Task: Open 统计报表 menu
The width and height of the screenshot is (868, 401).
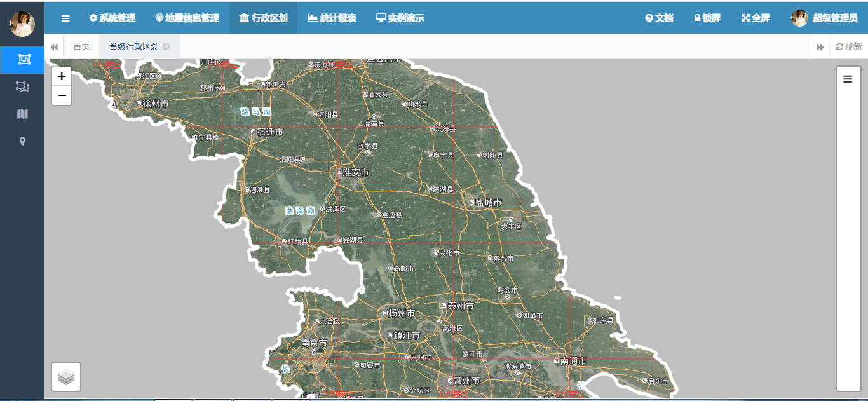Action: point(332,18)
